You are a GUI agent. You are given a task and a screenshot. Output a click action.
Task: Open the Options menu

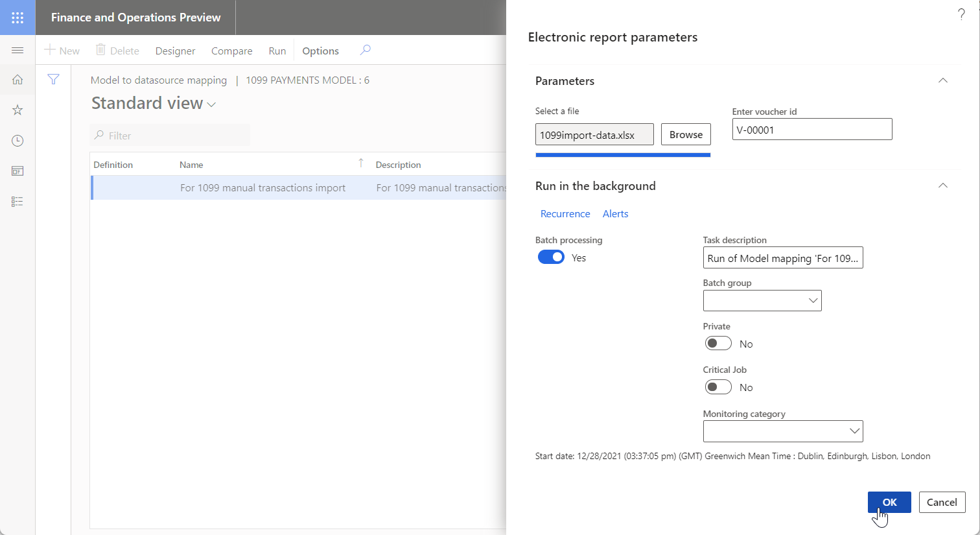[x=320, y=50]
